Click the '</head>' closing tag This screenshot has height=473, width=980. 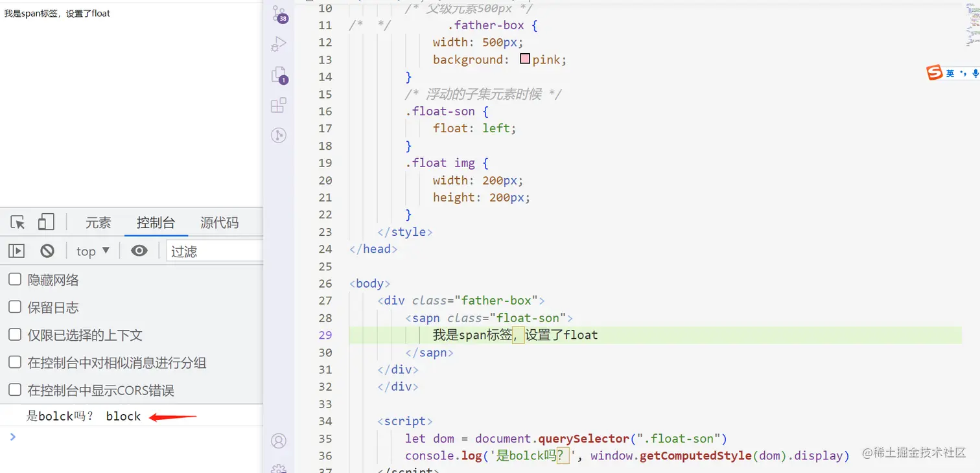[373, 249]
